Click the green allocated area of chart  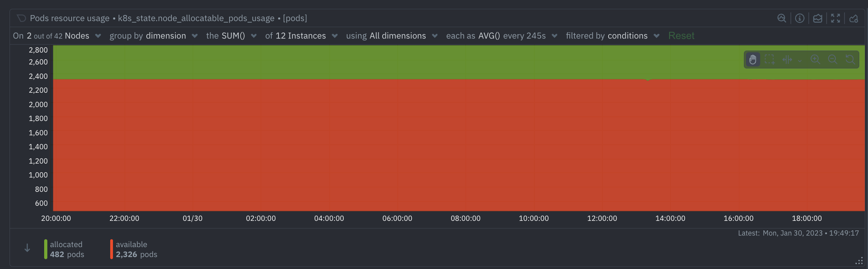point(459,62)
